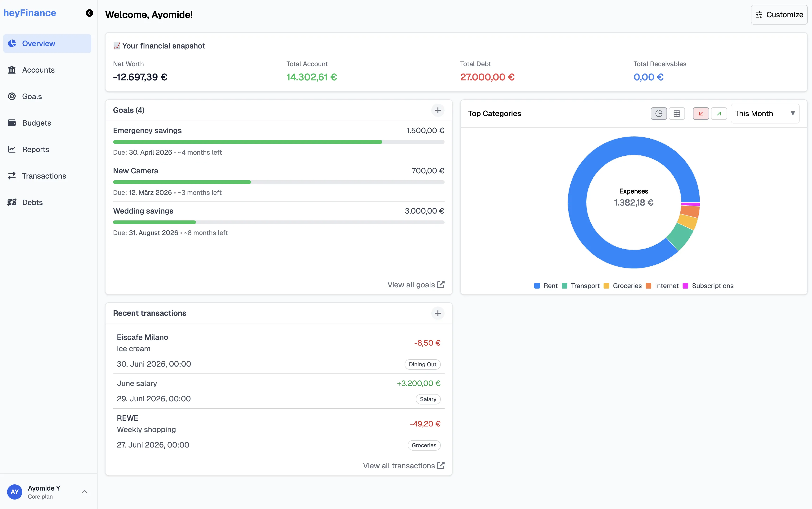Click the Goals target icon

tap(12, 96)
